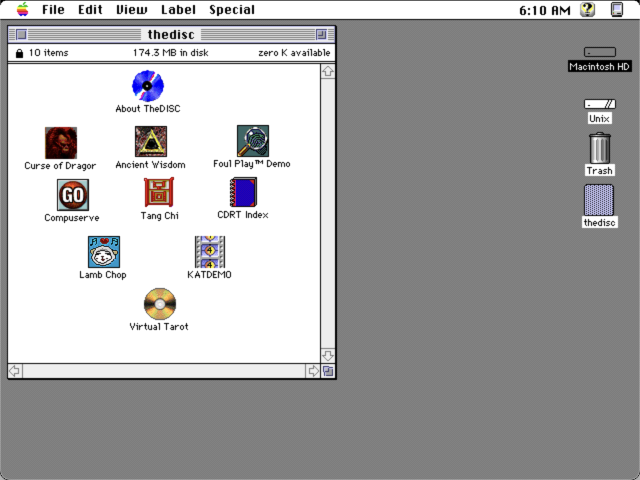This screenshot has width=640, height=480.
Task: Click the "Tang Chi" label text
Action: click(x=160, y=216)
